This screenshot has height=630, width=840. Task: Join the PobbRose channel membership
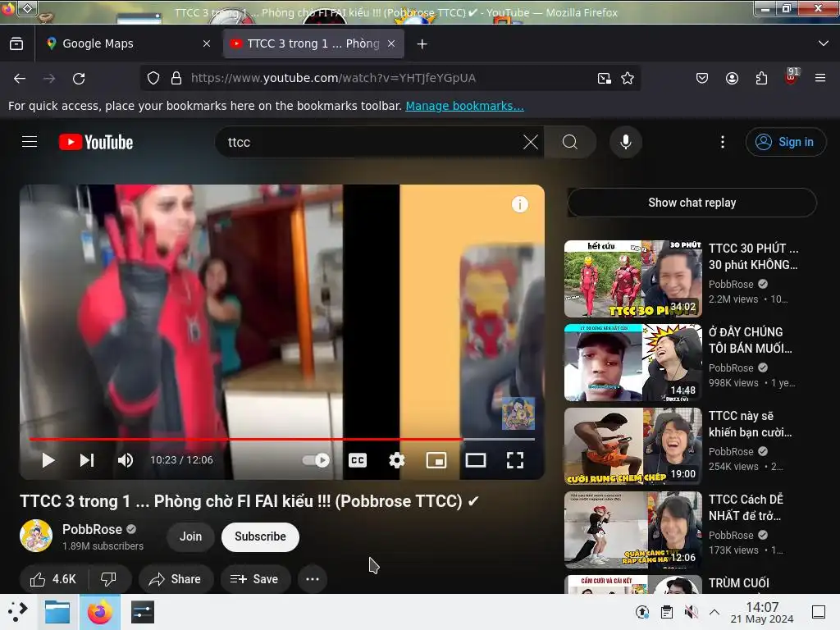tap(190, 536)
